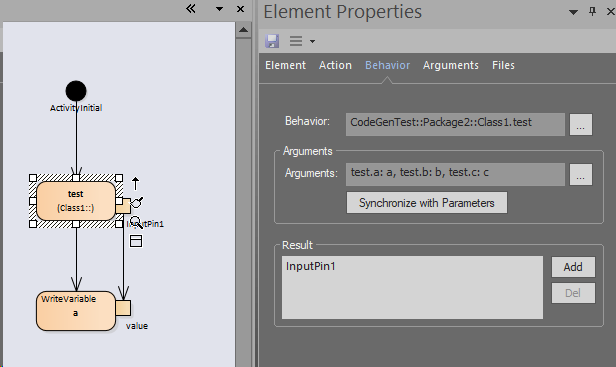Click Synchronize with Parameters button
Image resolution: width=616 pixels, height=367 pixels.
(x=427, y=203)
